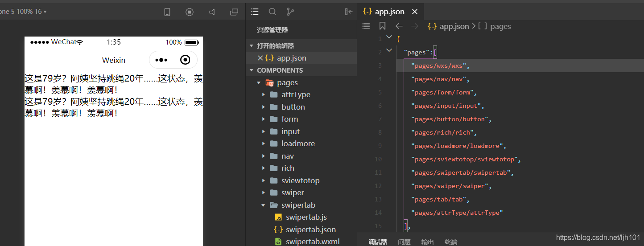Fold the pages array at line 2
Image resolution: width=644 pixels, height=246 pixels.
(389, 51)
